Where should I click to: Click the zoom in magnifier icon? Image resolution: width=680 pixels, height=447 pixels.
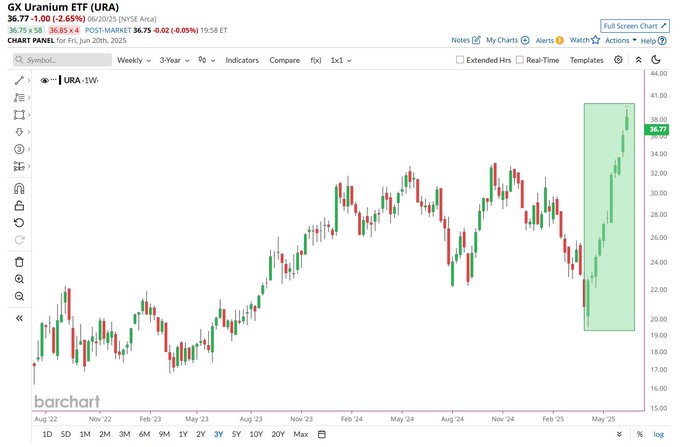tap(19, 279)
